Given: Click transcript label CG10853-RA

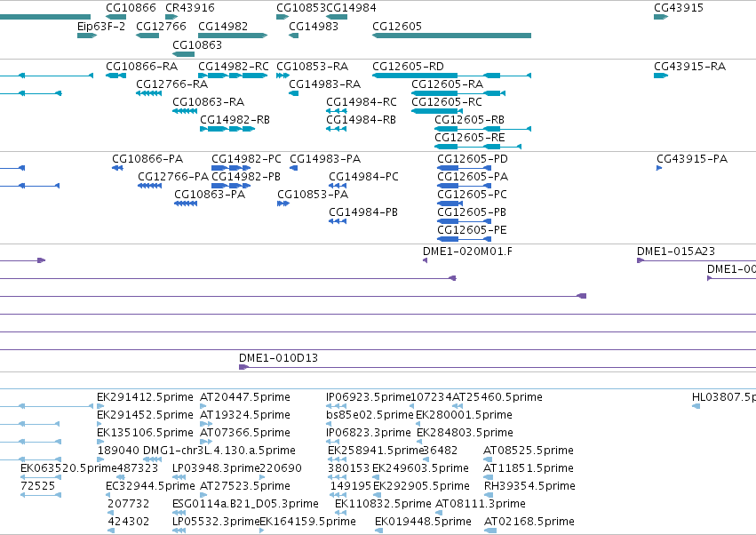Looking at the screenshot, I should (x=312, y=66).
